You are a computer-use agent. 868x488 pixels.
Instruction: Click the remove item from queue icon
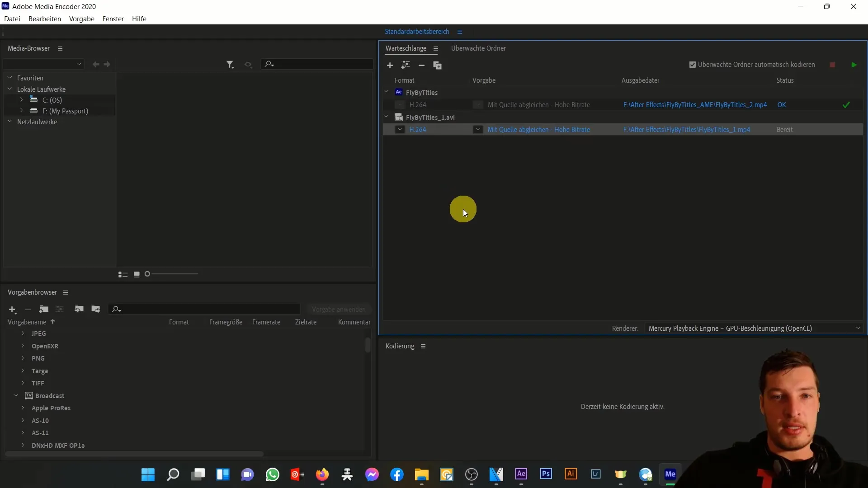(x=421, y=65)
